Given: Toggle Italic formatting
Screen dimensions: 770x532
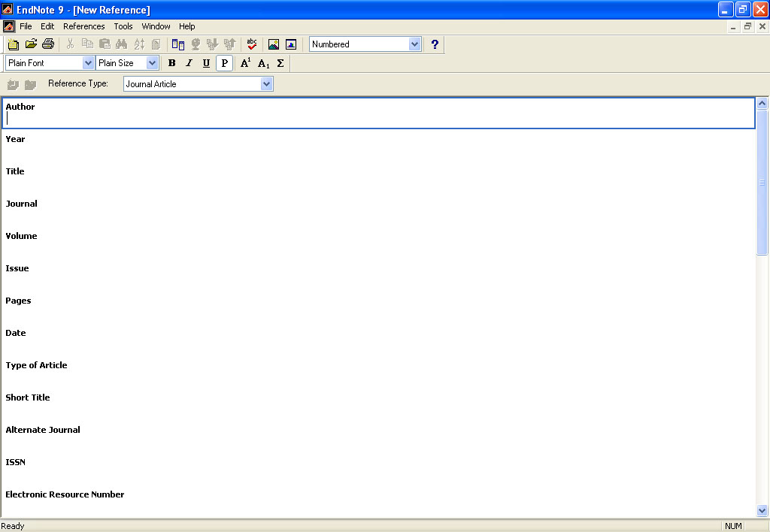Looking at the screenshot, I should (x=189, y=63).
